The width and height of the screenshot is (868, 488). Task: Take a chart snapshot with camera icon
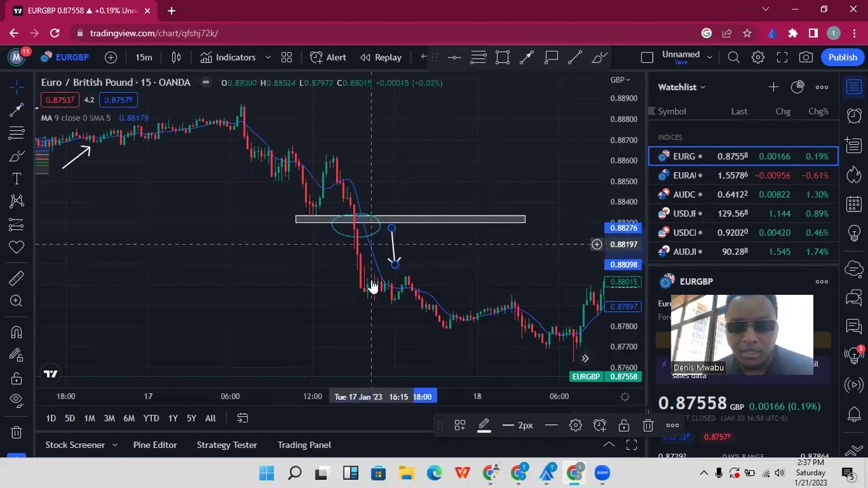pos(806,58)
